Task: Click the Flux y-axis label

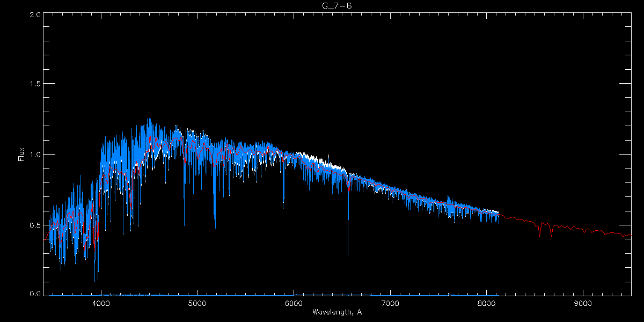Action: 21,155
